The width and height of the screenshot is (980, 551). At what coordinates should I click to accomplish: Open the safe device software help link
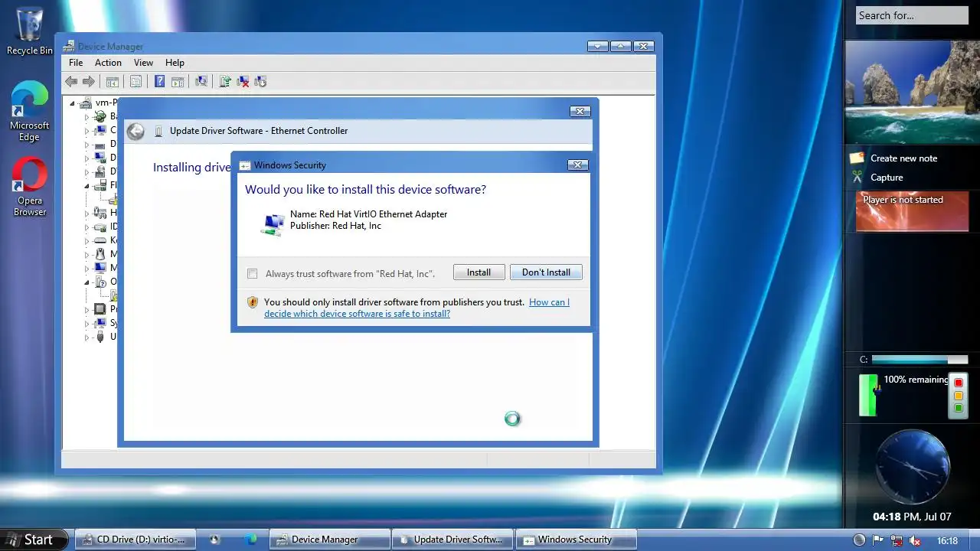coord(416,308)
